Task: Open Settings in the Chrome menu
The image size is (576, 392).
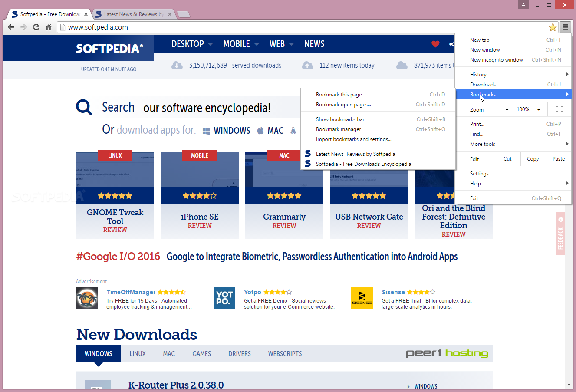Action: [513, 174]
